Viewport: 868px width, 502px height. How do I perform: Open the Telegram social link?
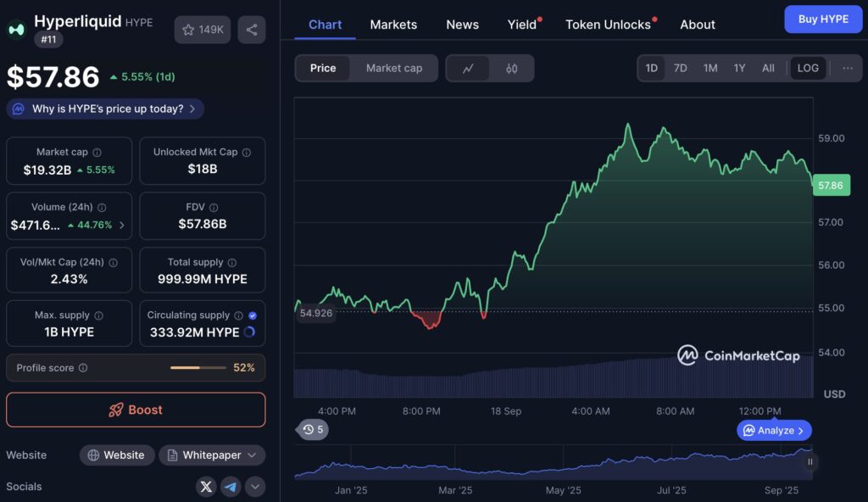coord(231,487)
